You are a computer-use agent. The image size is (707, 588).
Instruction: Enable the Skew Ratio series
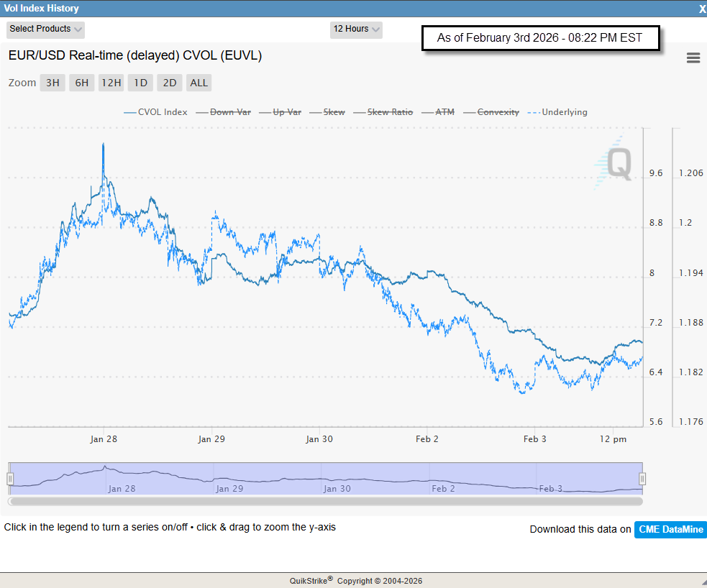(x=388, y=111)
